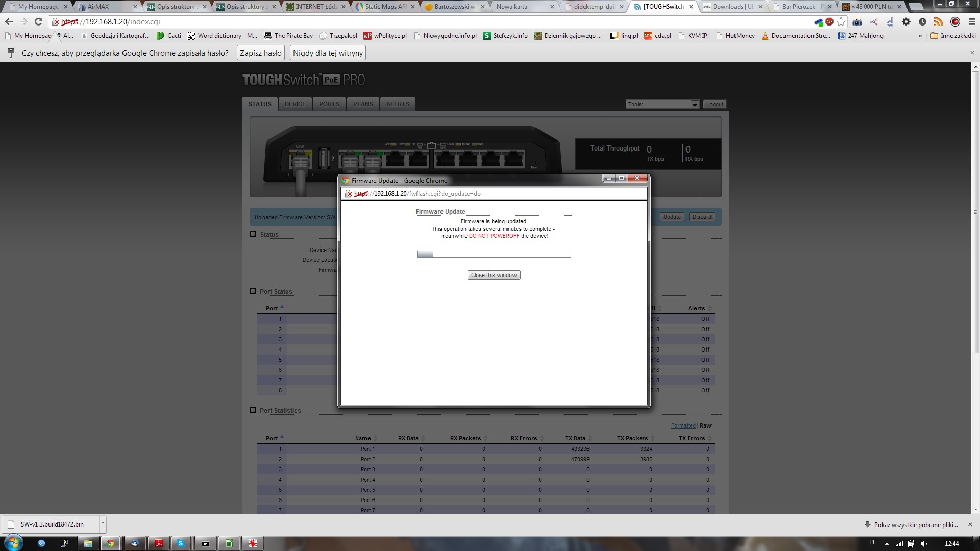The height and width of the screenshot is (551, 980).
Task: Go back with the browser back arrow
Action: click(9, 22)
